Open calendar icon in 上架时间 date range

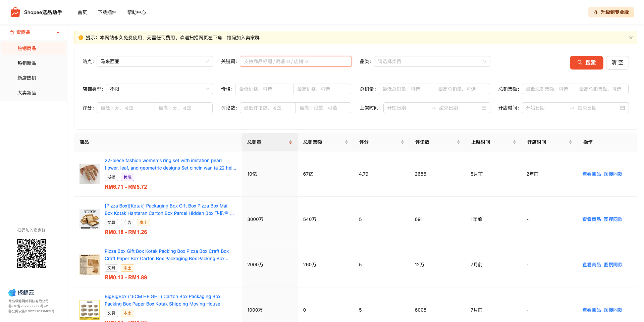pyautogui.click(x=484, y=108)
